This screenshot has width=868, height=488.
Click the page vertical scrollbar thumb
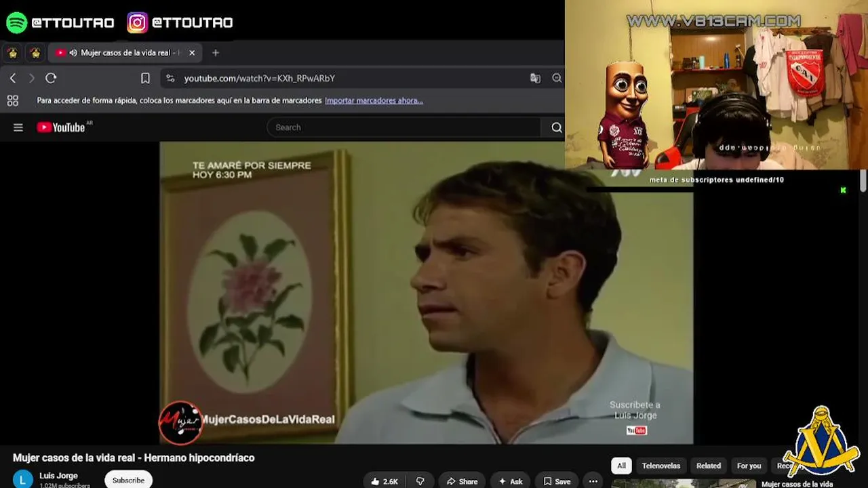pyautogui.click(x=863, y=181)
